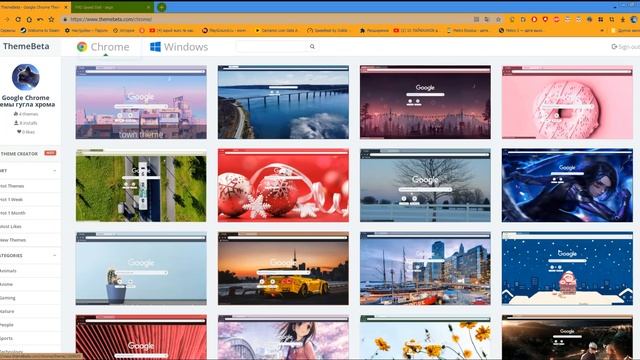Click the browser home icon
The width and height of the screenshot is (640, 360).
point(29,19)
